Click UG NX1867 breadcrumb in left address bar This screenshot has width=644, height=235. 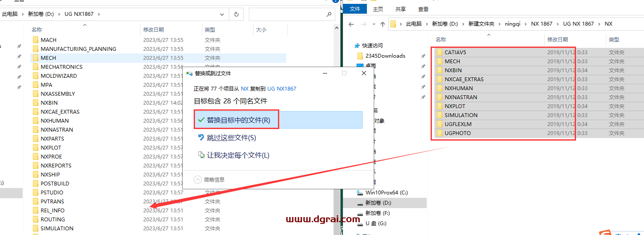pyautogui.click(x=80, y=14)
